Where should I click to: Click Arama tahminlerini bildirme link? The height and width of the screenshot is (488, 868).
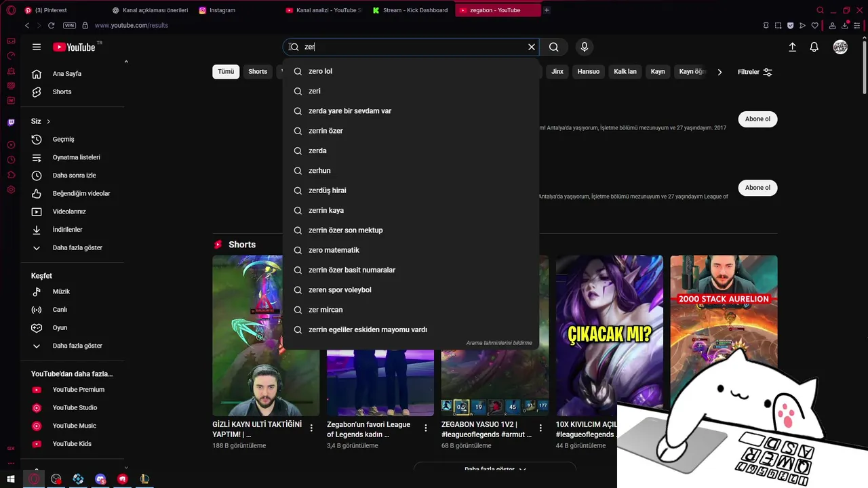[499, 343]
